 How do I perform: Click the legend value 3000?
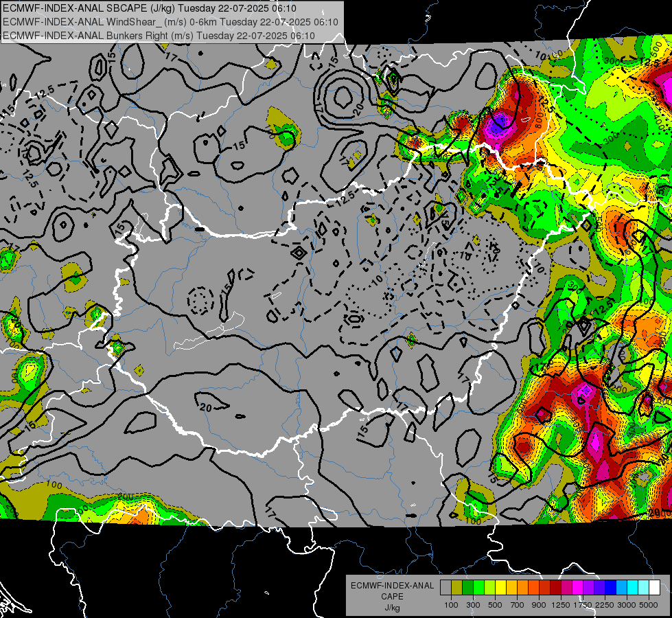click(x=627, y=605)
